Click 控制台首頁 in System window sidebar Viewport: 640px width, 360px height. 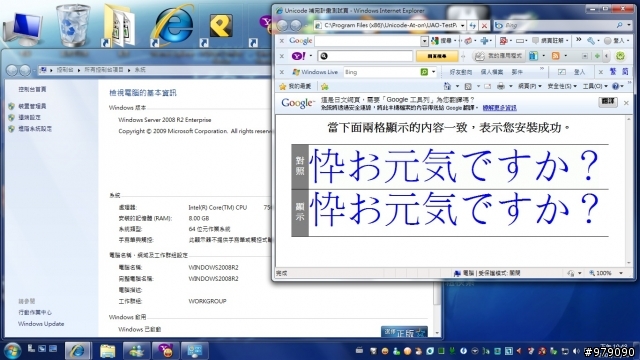pos(32,89)
